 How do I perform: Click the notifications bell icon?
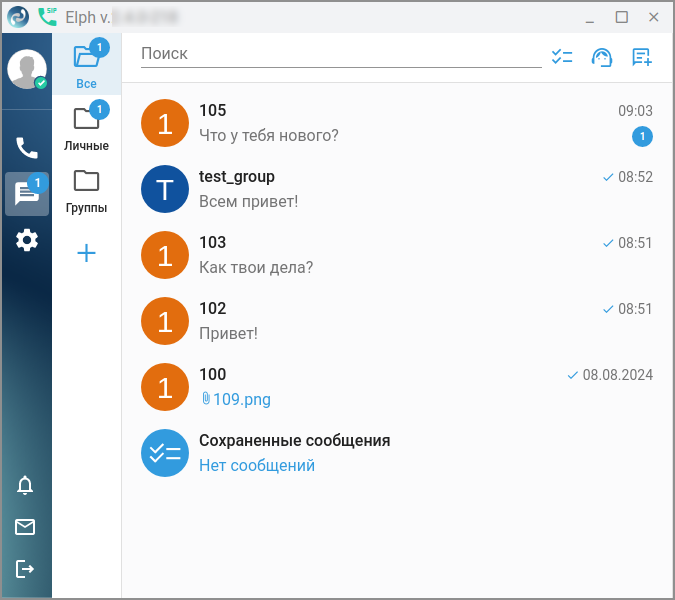(x=25, y=485)
